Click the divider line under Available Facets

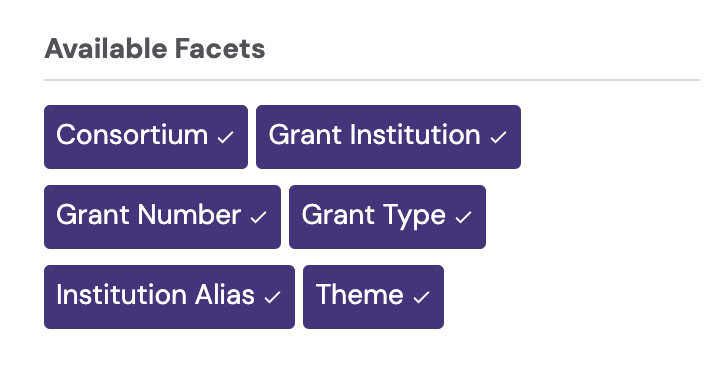pyautogui.click(x=372, y=80)
